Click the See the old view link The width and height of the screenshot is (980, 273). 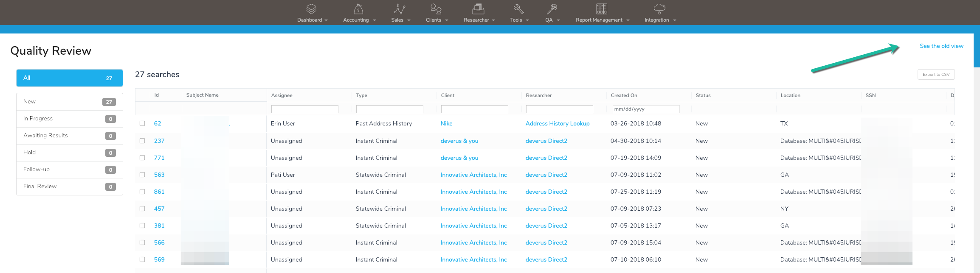[x=941, y=46]
